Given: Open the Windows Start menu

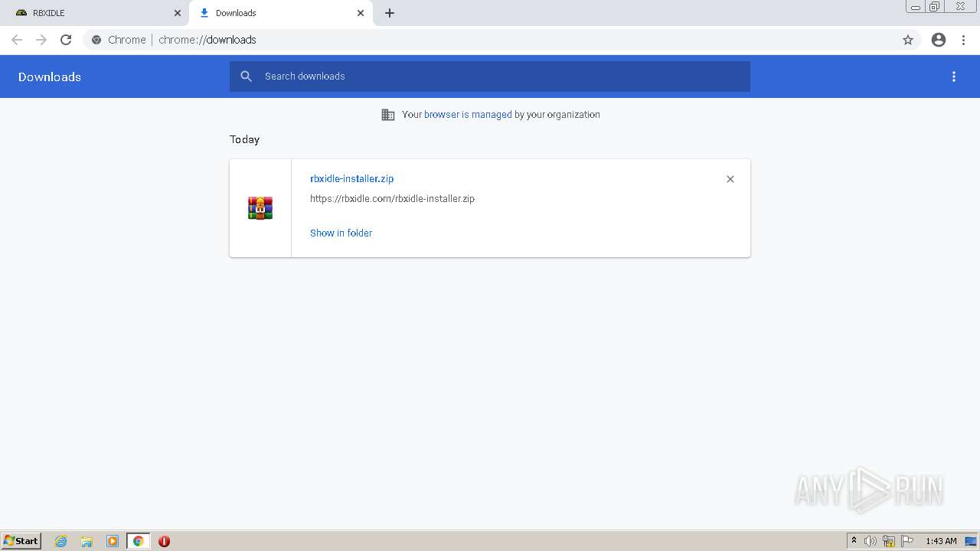Looking at the screenshot, I should (x=21, y=541).
